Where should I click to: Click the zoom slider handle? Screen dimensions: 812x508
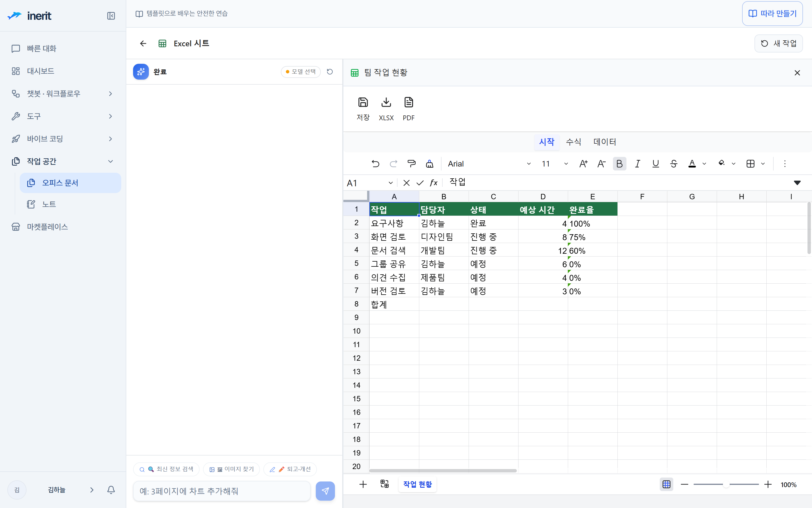coord(726,485)
